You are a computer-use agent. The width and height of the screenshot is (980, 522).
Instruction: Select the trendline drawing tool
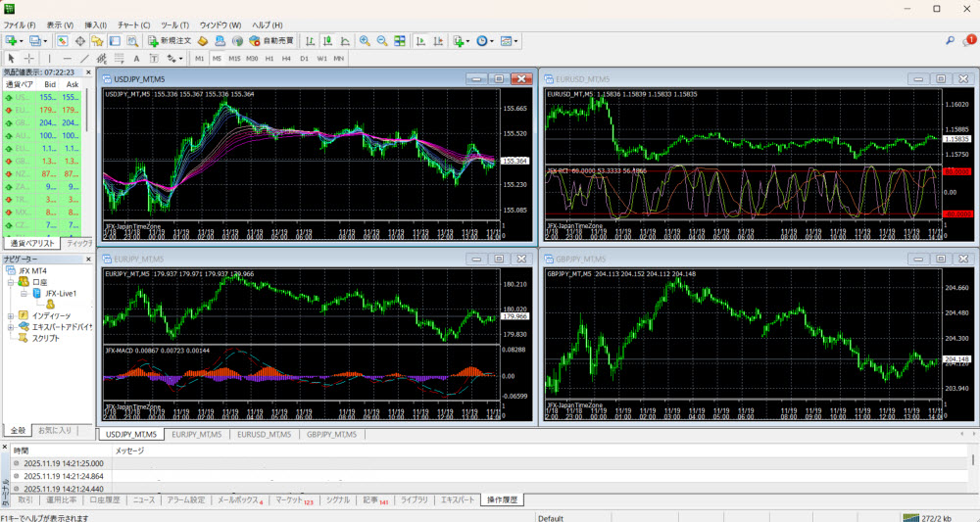tap(85, 59)
